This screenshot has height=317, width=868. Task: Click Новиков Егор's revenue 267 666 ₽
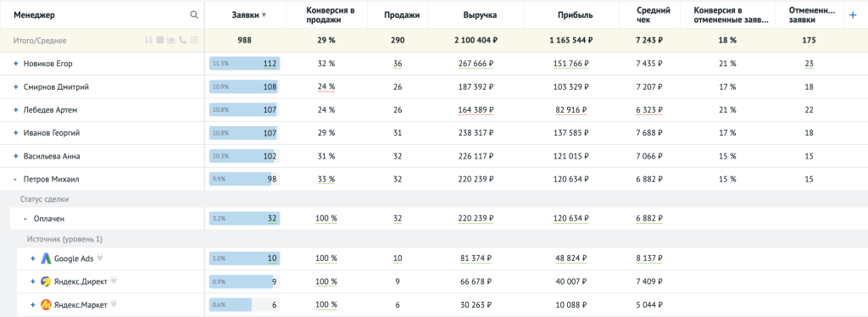476,64
